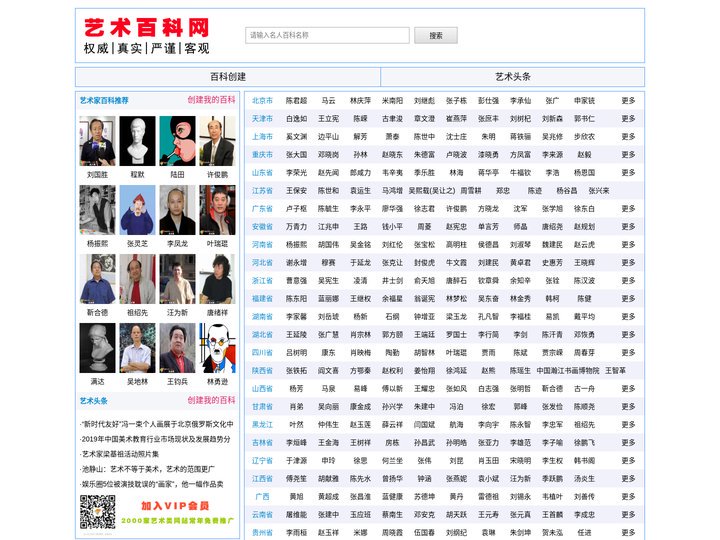Select the 江苏省 region link

[262, 191]
